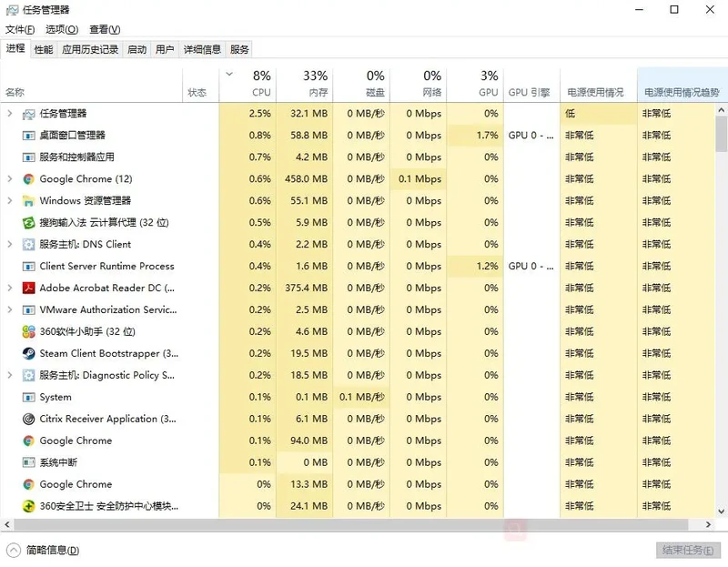Expand the 服务主机: Diagnostic Policy group

pyautogui.click(x=9, y=375)
